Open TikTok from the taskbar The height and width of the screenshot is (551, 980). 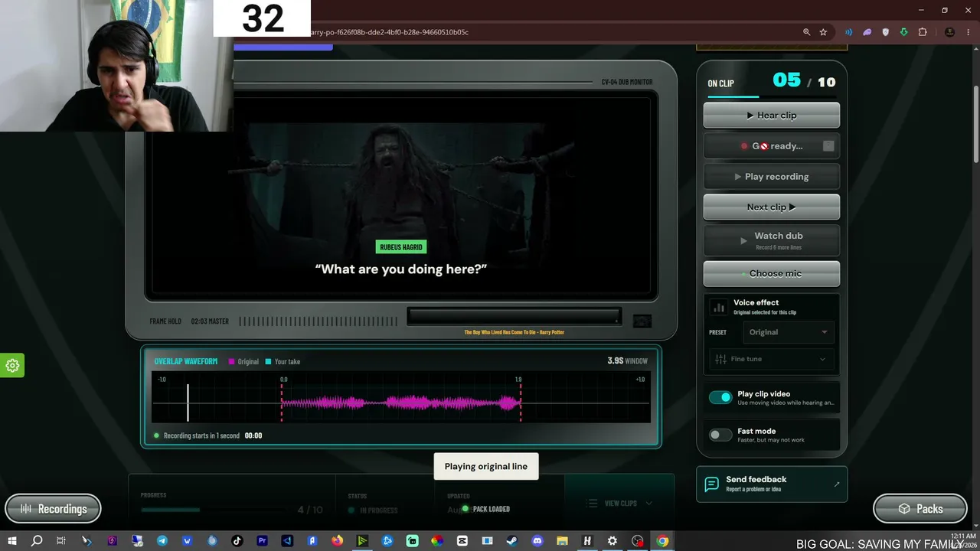tap(237, 541)
